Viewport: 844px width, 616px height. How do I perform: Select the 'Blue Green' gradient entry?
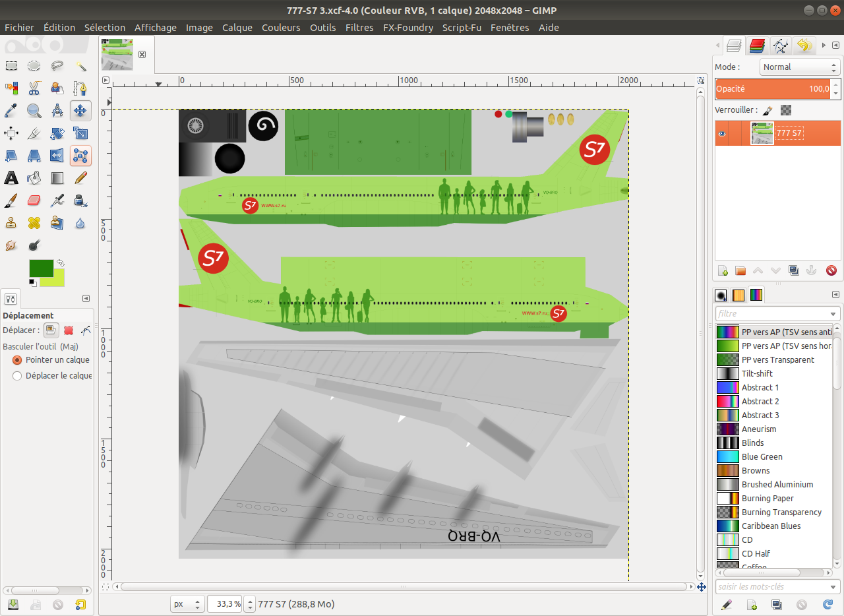point(762,456)
